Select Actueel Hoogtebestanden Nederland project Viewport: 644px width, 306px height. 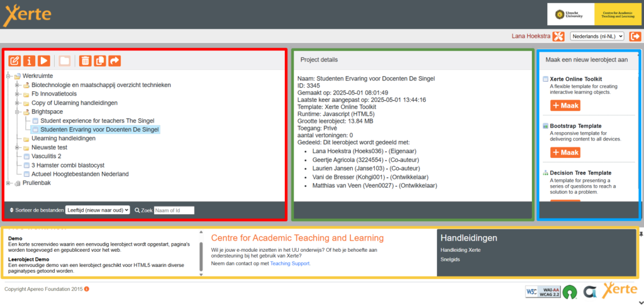80,174
